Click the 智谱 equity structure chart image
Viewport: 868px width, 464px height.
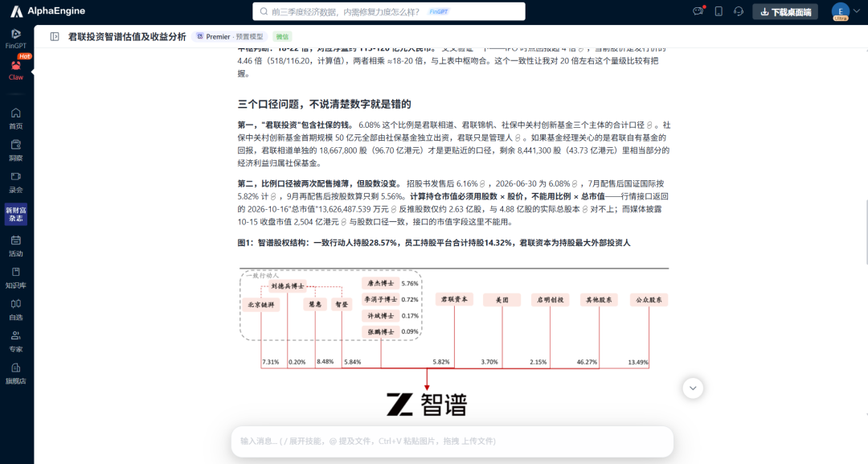click(x=453, y=343)
